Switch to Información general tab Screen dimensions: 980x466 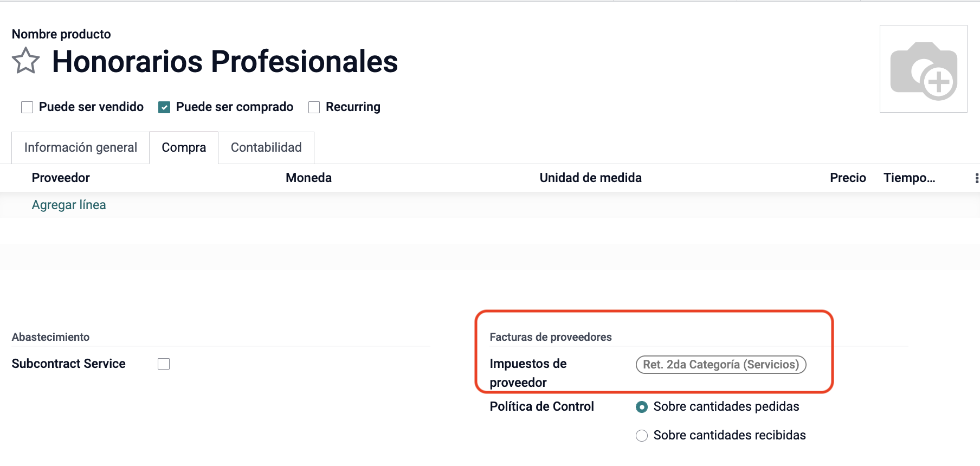click(81, 147)
